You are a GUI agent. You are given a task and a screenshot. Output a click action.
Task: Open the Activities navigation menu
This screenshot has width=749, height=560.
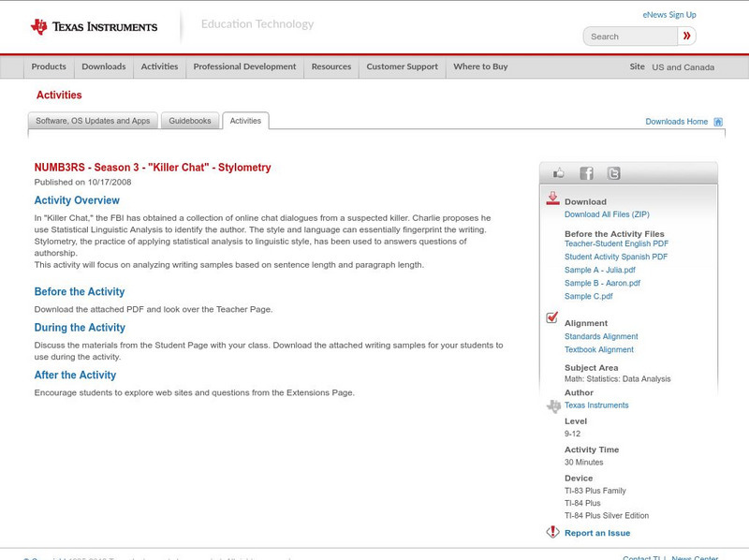coord(159,66)
